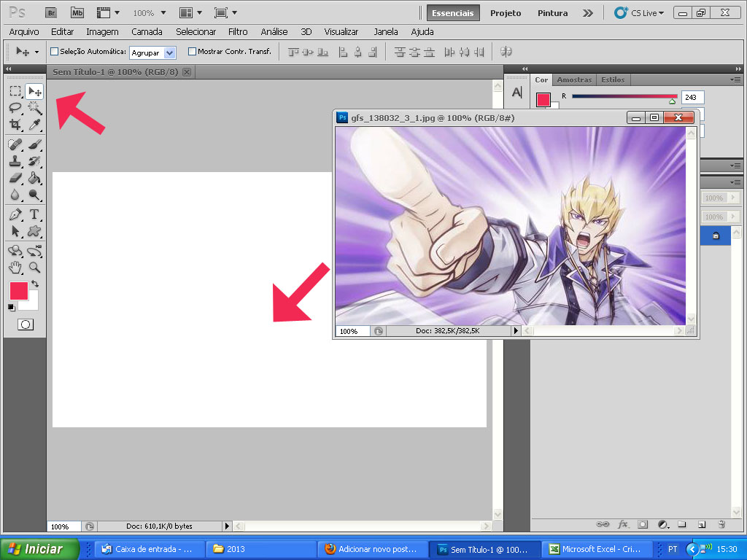The image size is (747, 560).
Task: Switch to the Amostras tab
Action: pos(574,80)
